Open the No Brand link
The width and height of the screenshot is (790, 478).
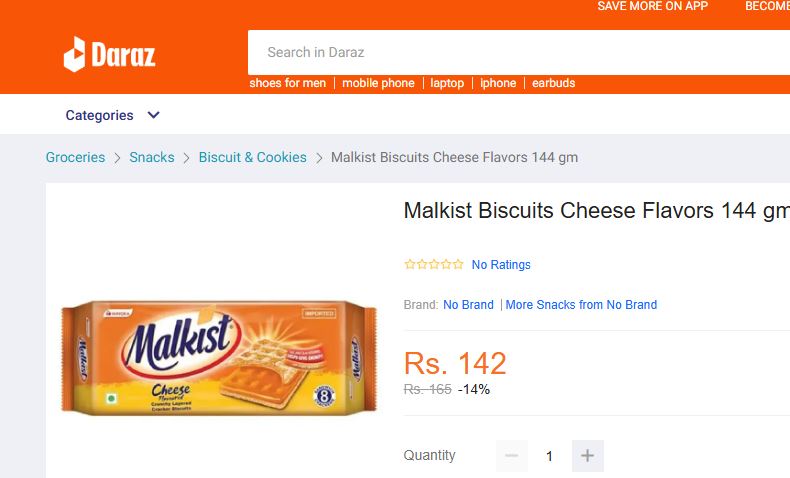click(x=468, y=304)
